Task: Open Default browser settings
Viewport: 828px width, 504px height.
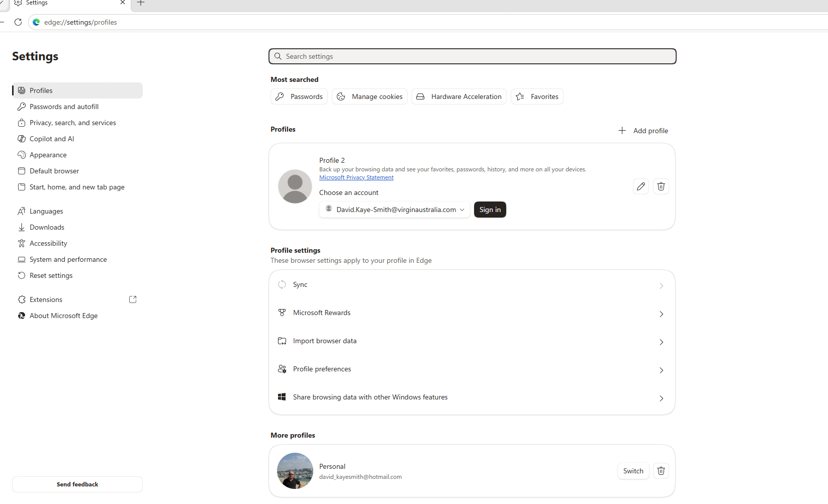Action: point(77,171)
